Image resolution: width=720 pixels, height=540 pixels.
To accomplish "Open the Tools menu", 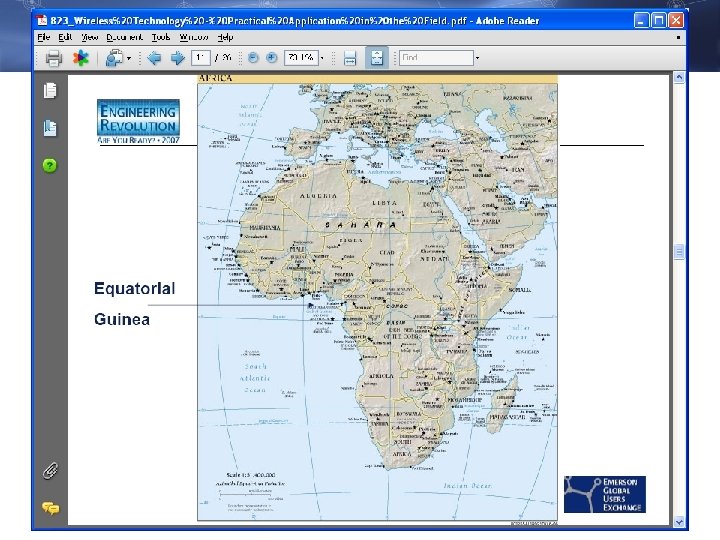I will 161,37.
